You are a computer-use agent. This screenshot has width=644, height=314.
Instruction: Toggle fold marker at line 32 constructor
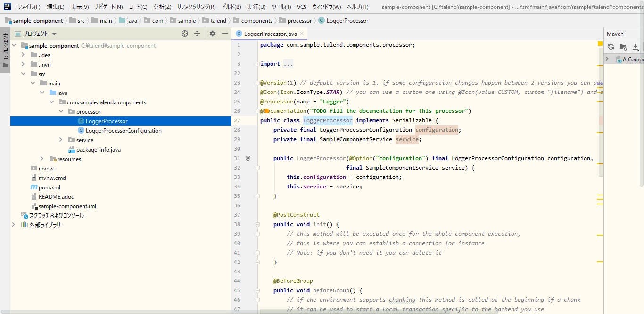click(x=257, y=168)
